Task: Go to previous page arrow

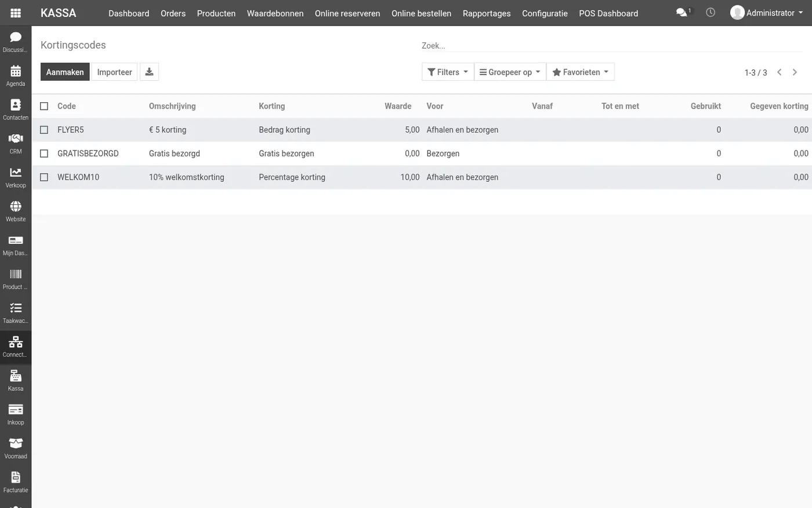Action: click(x=780, y=72)
